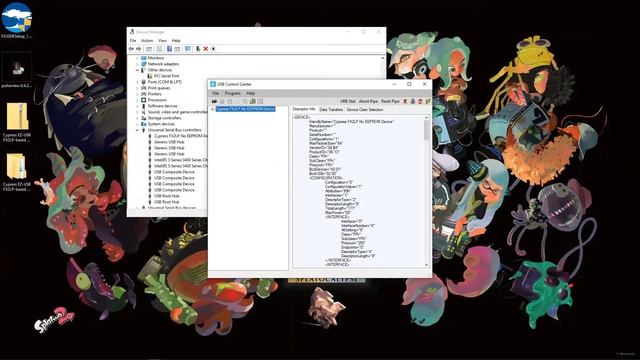Screen dimensions: 640x360
Task: Select the System devices category
Action: (161, 124)
